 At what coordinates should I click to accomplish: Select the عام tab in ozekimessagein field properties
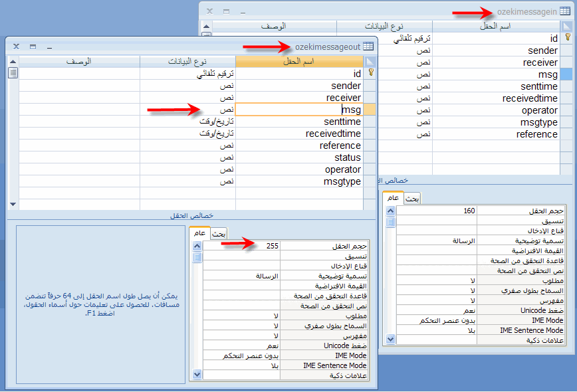pos(393,198)
